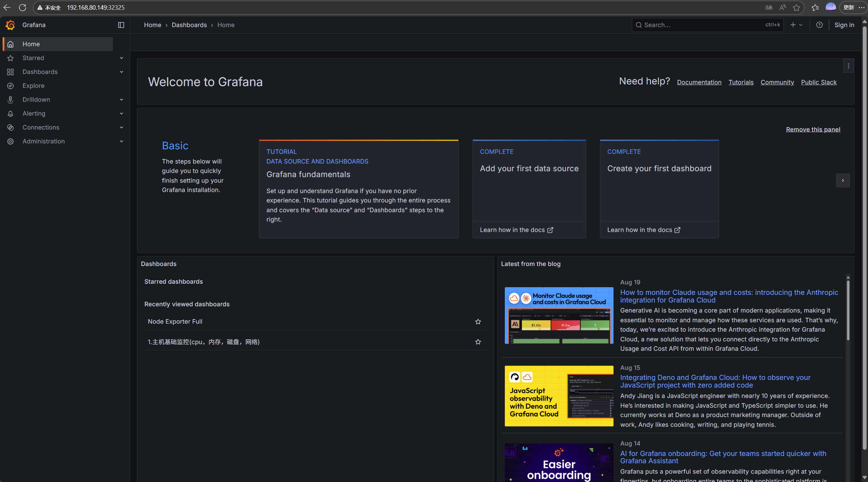868x482 pixels.
Task: Click the add to favorites star icon
Action: [796, 7]
